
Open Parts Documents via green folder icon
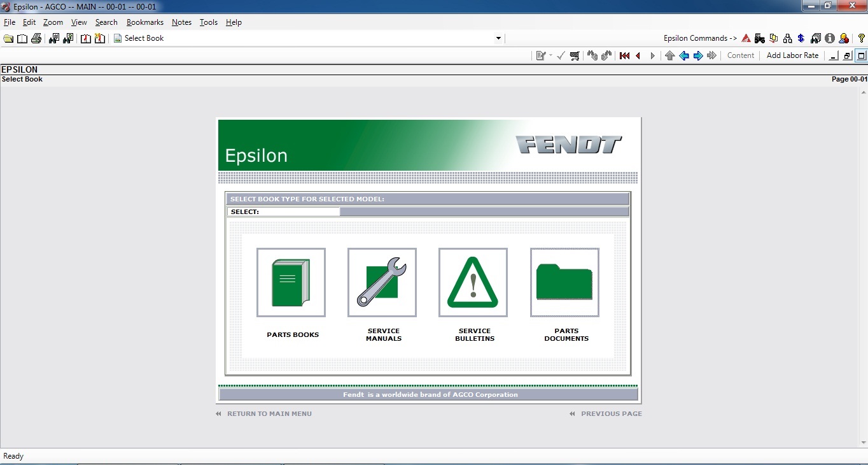[564, 282]
